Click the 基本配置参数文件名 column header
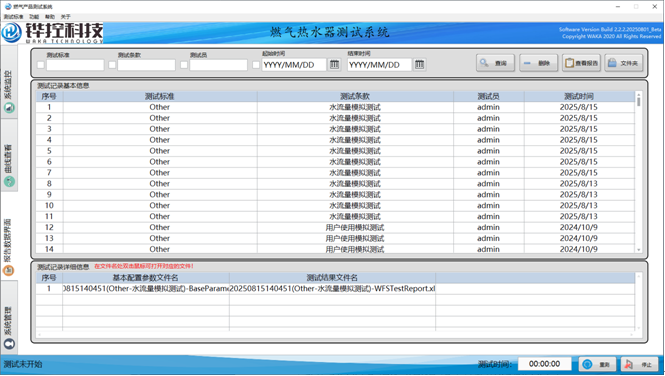This screenshot has height=376, width=665. click(145, 278)
